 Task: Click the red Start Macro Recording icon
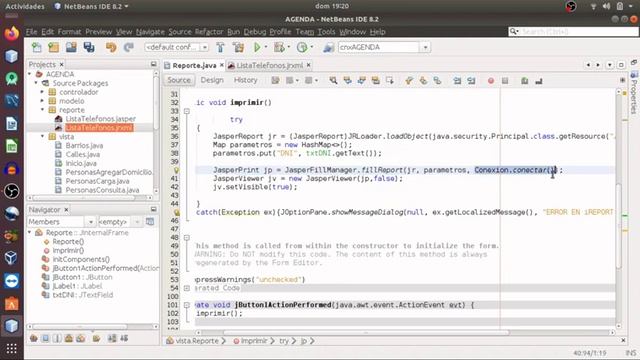click(491, 81)
